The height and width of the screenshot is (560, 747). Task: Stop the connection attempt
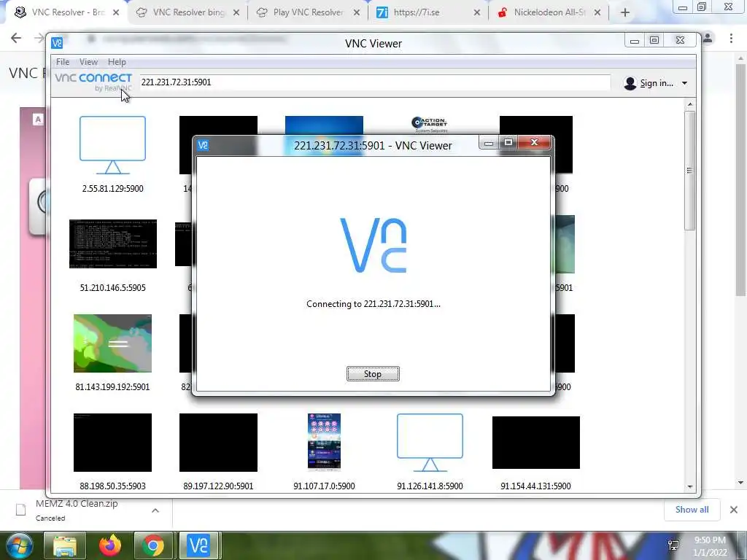coord(373,374)
